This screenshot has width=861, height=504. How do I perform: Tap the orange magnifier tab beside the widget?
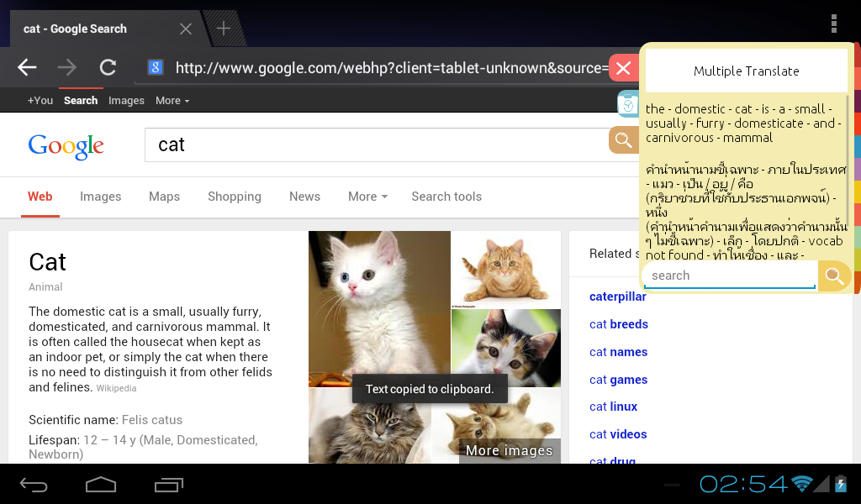624,139
